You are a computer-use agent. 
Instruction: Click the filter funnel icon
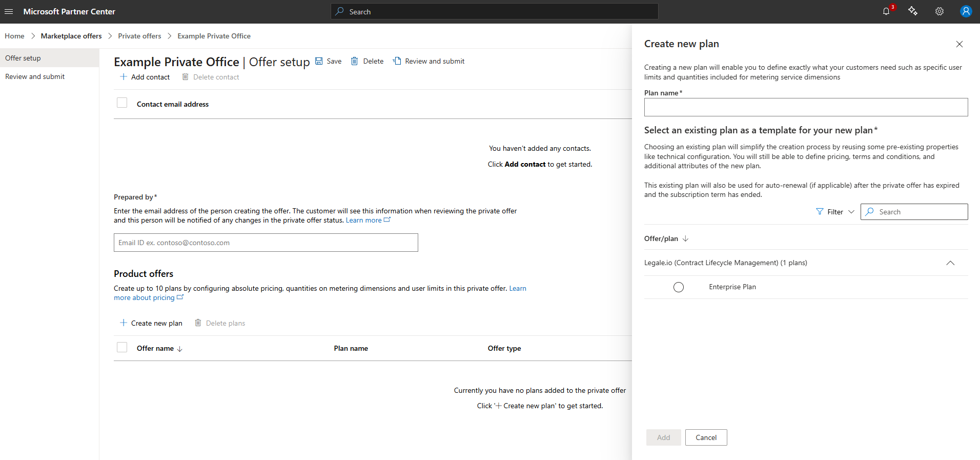click(x=820, y=212)
